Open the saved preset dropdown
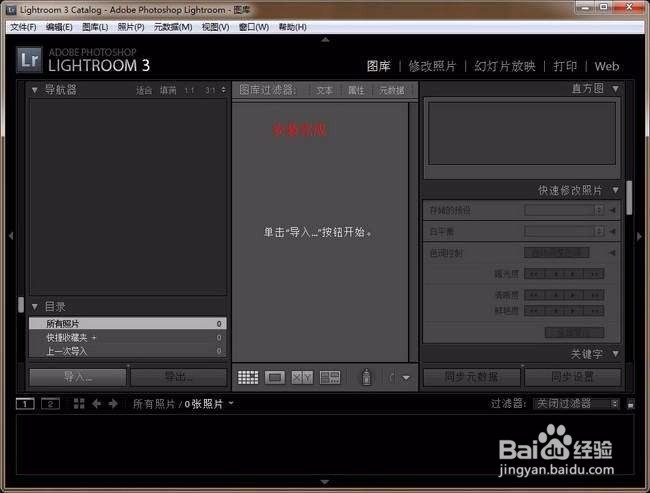 (564, 210)
